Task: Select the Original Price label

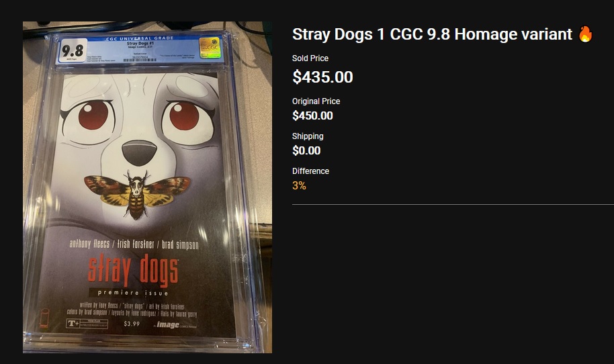Action: (316, 101)
